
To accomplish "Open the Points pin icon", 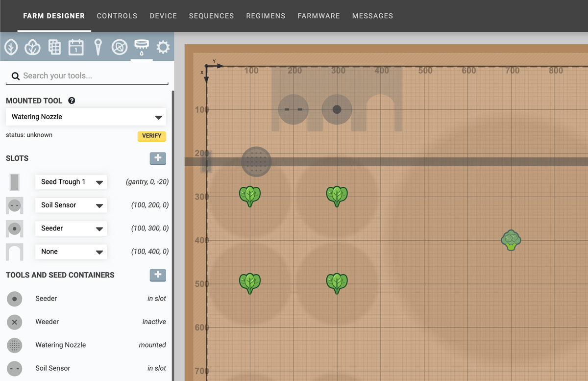I will pyautogui.click(x=98, y=47).
